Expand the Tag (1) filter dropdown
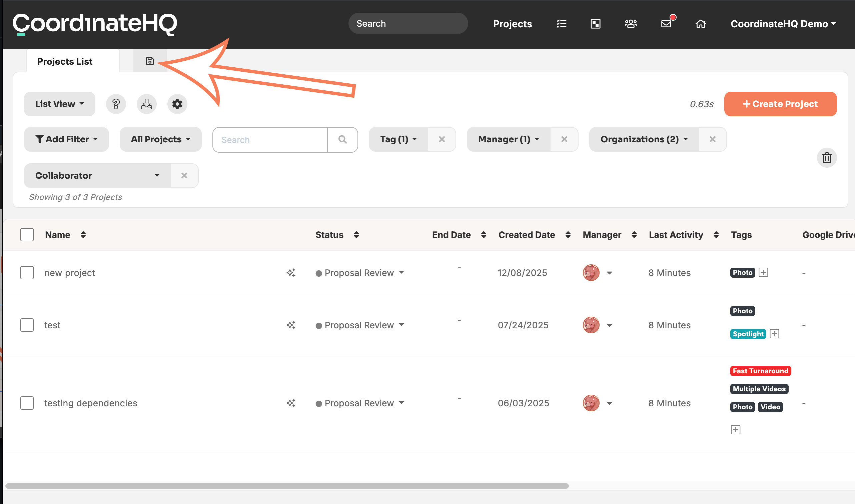Viewport: 855px width, 504px height. click(398, 139)
